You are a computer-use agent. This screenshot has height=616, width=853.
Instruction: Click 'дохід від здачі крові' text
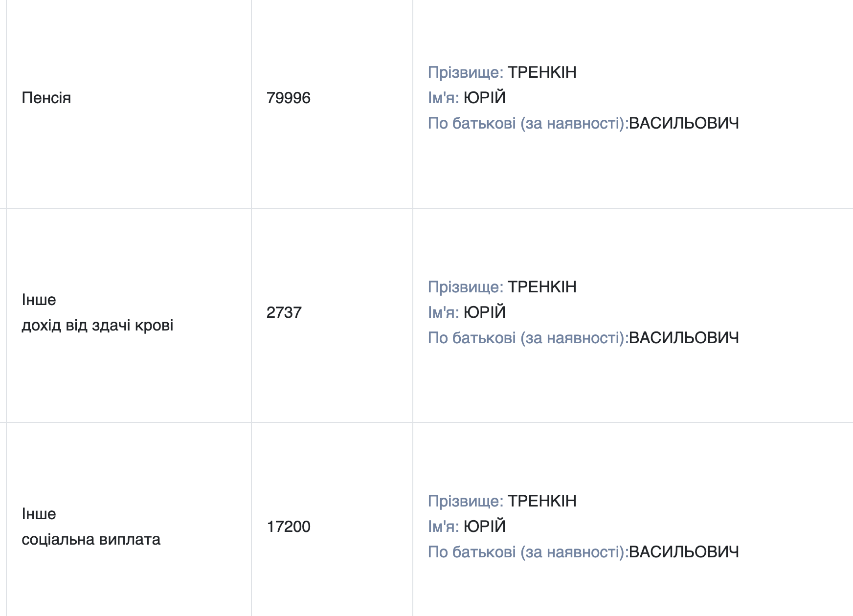tap(97, 325)
